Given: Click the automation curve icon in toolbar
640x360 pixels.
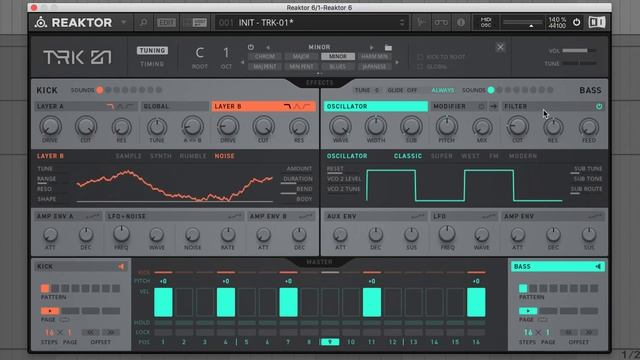Looking at the screenshot, I should click(420, 22).
